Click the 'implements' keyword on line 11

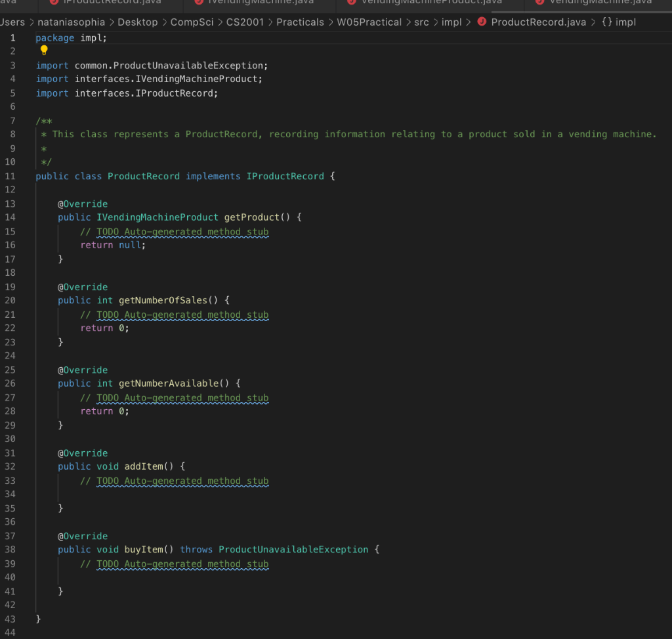coord(213,176)
